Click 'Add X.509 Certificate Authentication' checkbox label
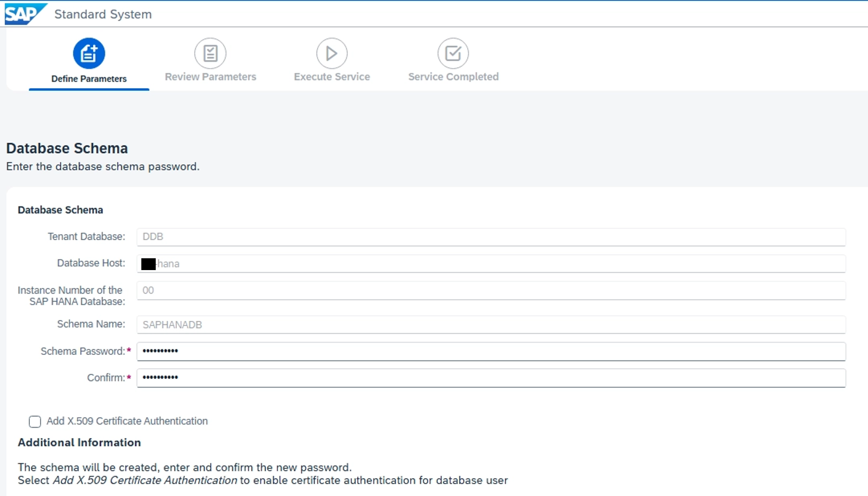This screenshot has height=496, width=868. pyautogui.click(x=127, y=421)
